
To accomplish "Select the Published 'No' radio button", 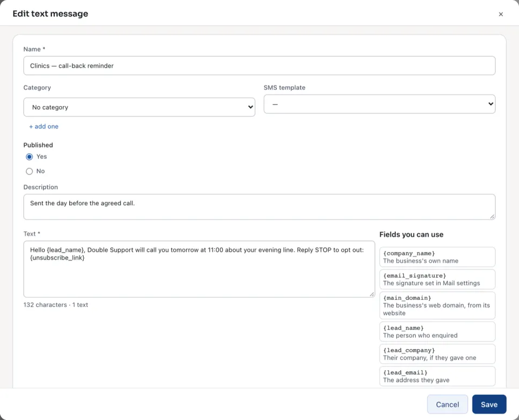I will [x=29, y=171].
